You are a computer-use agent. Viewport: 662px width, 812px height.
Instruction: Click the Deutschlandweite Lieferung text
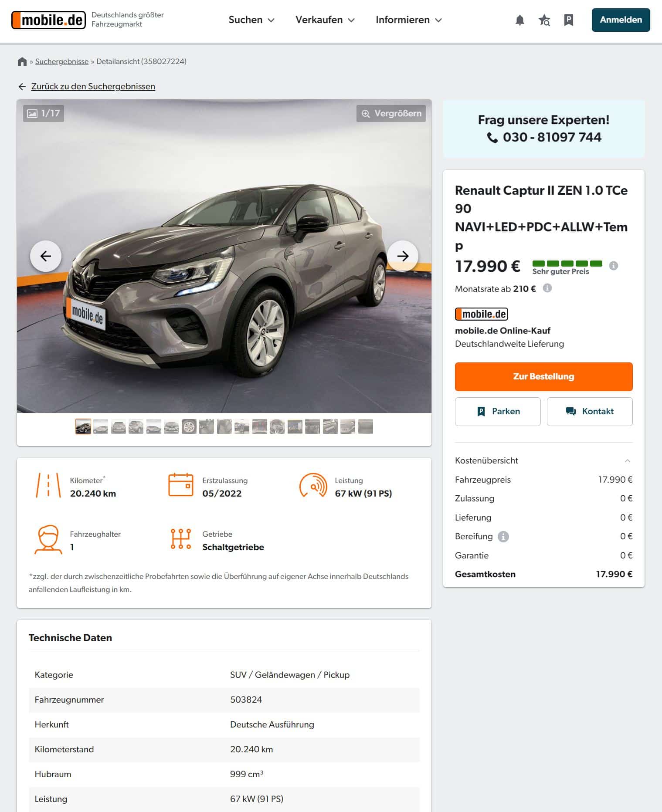tap(509, 344)
